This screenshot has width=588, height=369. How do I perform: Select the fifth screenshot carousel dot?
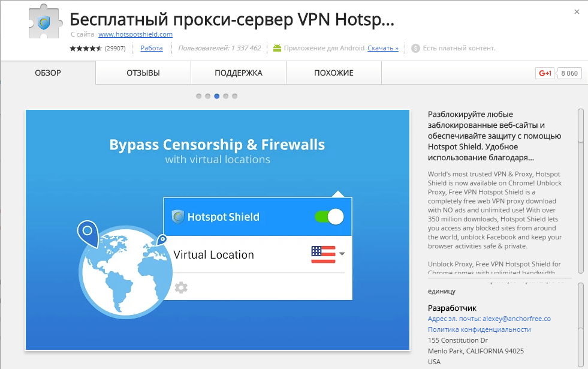click(x=235, y=96)
